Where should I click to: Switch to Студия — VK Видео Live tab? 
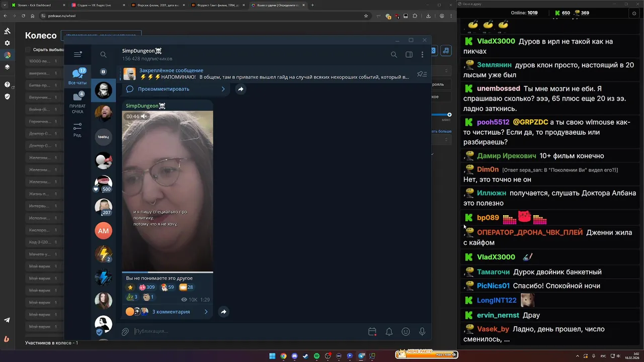point(98,5)
